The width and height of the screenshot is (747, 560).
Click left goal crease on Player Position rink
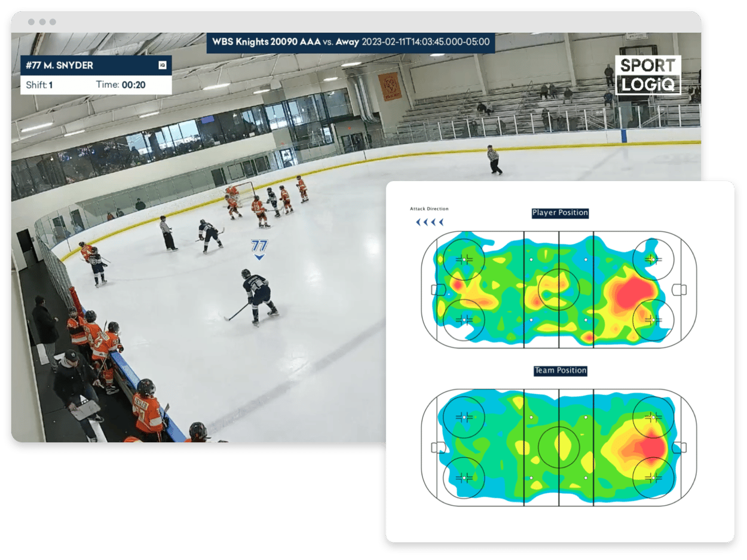[439, 290]
